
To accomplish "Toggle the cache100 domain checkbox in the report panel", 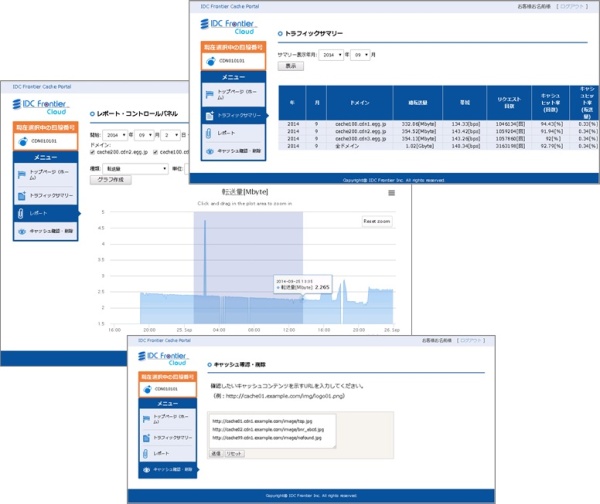I will (x=156, y=152).
